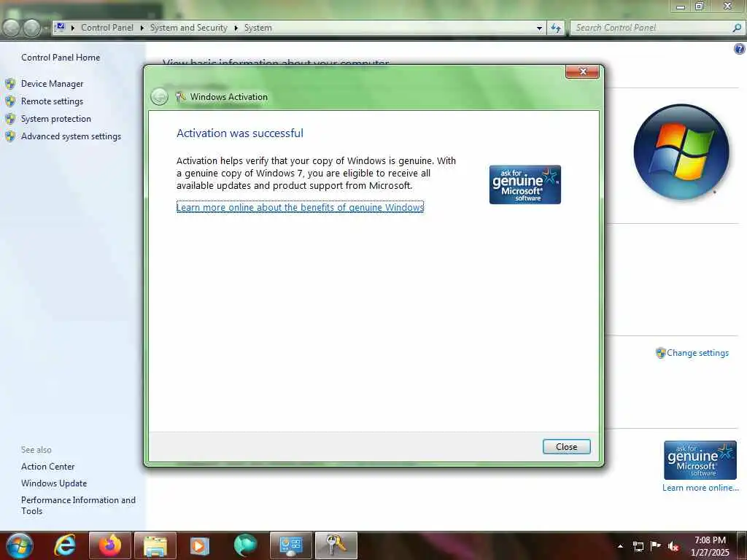Open System protection in sidebar
The image size is (747, 560).
pyautogui.click(x=55, y=119)
